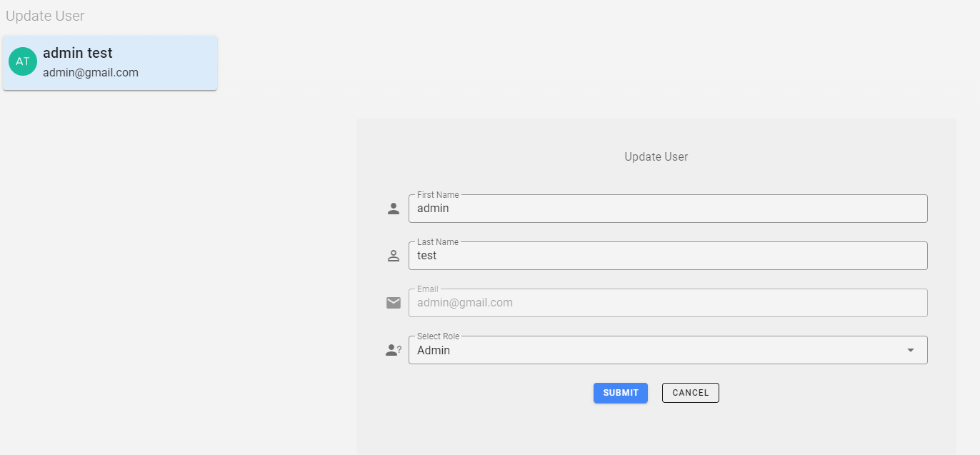Click the Select Role floating label
The width and height of the screenshot is (980, 455).
pyautogui.click(x=438, y=336)
